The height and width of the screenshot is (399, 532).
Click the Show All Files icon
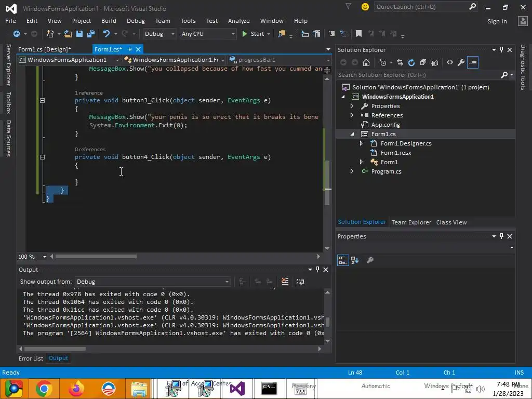pyautogui.click(x=434, y=62)
